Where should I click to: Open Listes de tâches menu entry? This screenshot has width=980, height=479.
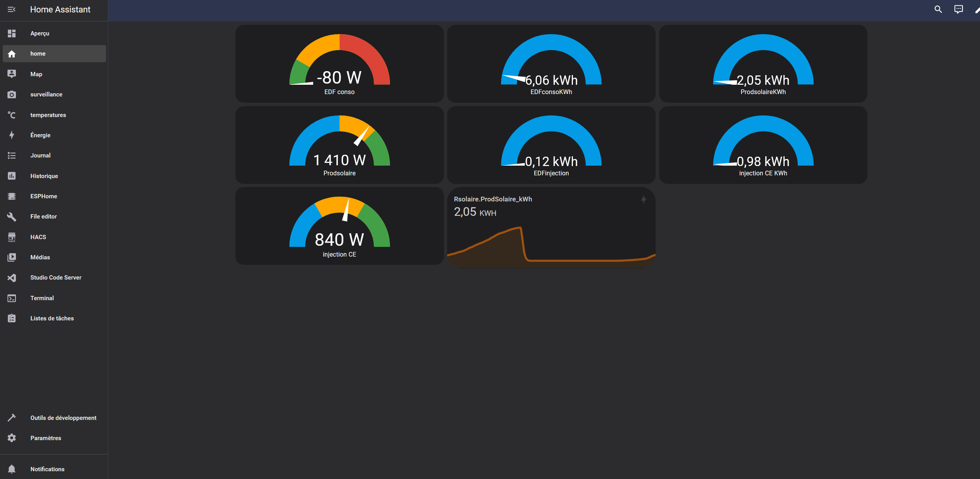[54, 318]
